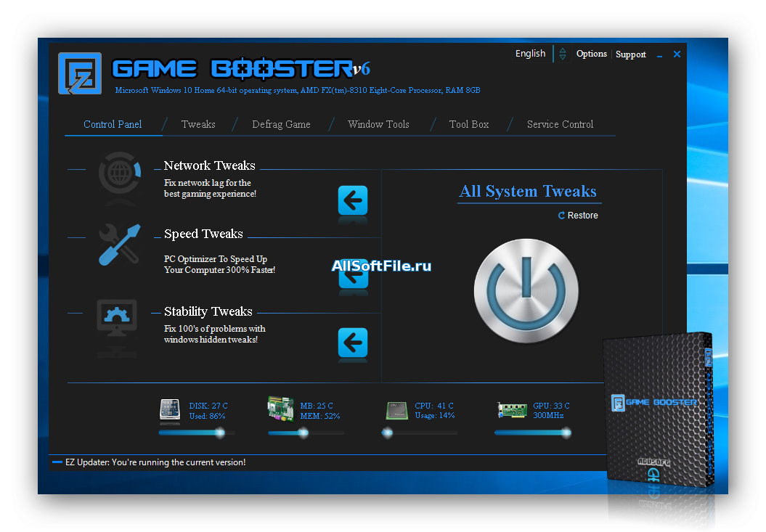Open the Support menu
This screenshot has width=766, height=532.
[x=631, y=54]
